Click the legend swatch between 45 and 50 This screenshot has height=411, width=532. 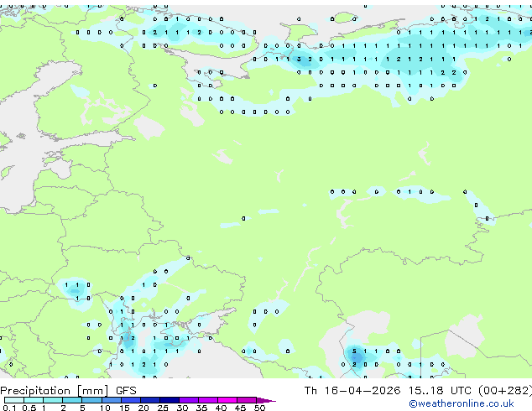click(x=247, y=400)
